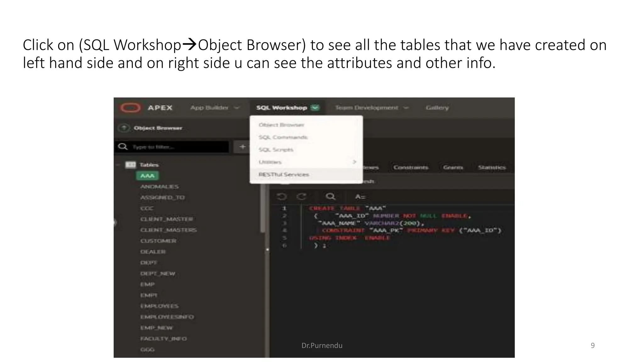Open the FACULTY_INFO table

tap(163, 339)
